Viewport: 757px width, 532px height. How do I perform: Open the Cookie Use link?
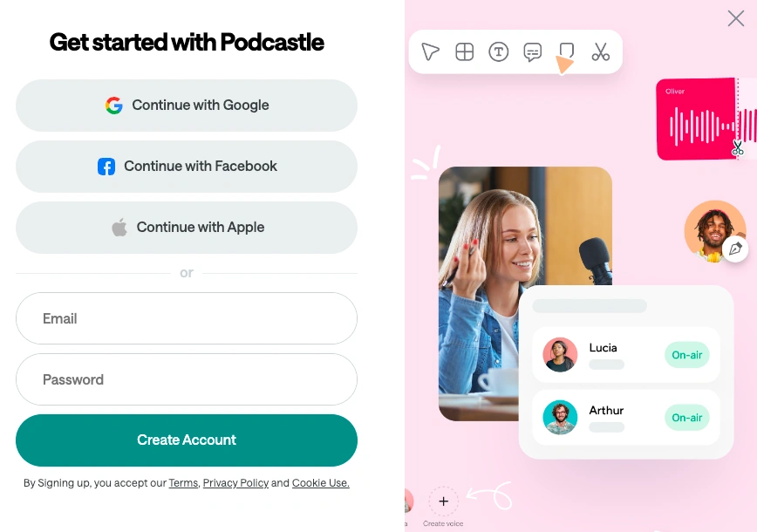pos(320,483)
